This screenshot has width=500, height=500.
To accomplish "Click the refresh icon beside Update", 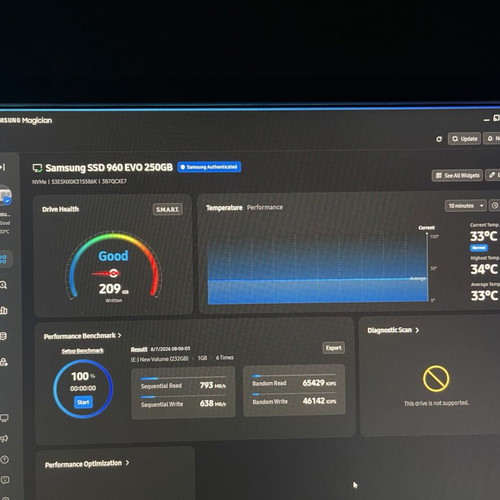I will (x=439, y=139).
